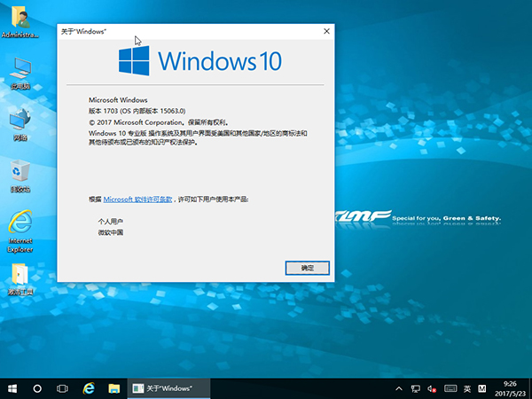This screenshot has width=532, height=399.
Task: Expand the hidden system tray icons
Action: pyautogui.click(x=399, y=388)
